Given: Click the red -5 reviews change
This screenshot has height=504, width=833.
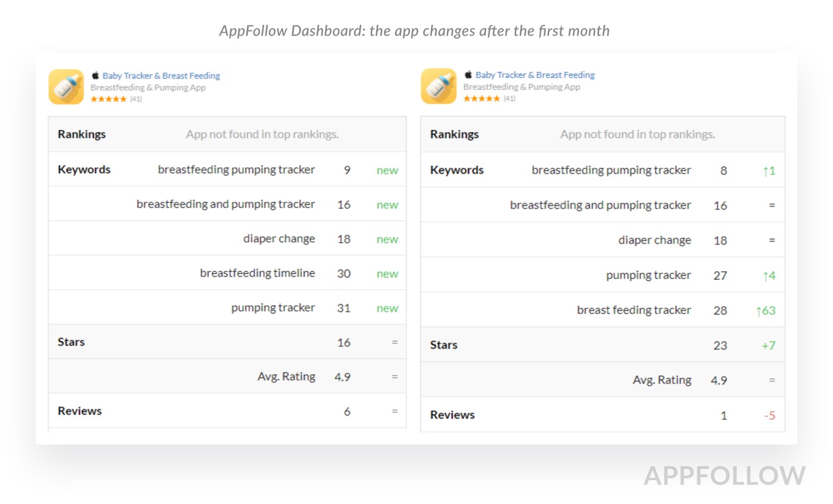Looking at the screenshot, I should click(769, 415).
